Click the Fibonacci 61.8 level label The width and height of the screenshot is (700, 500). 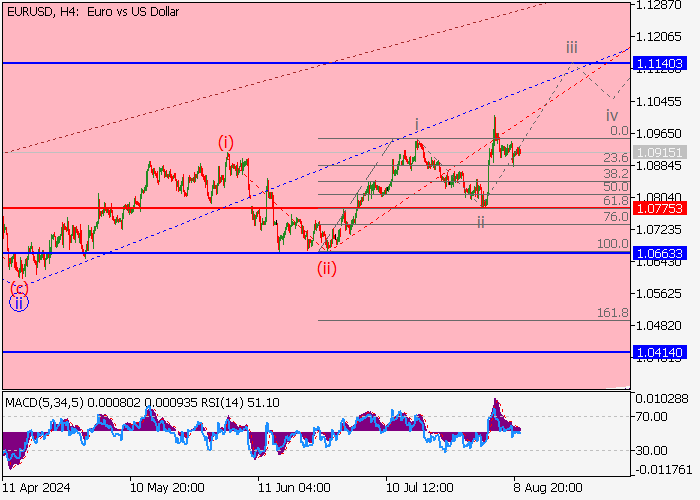click(616, 200)
